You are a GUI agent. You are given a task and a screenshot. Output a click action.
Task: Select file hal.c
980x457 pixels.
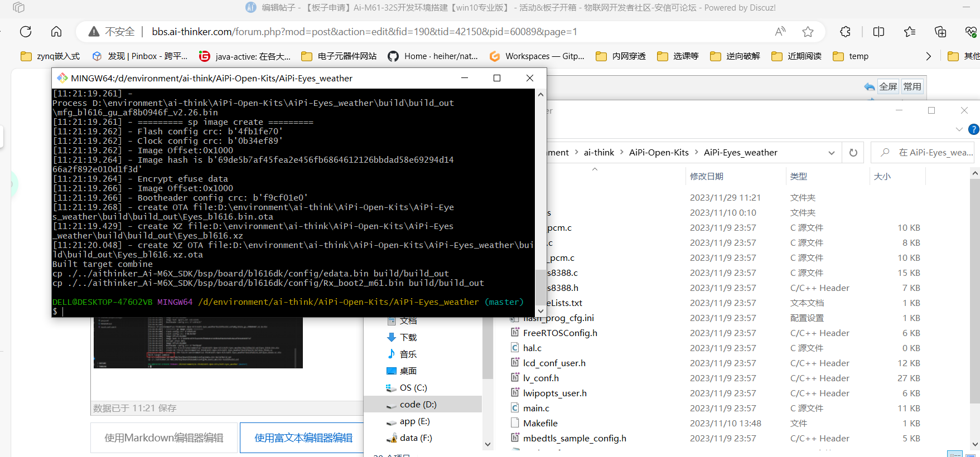[532, 348]
